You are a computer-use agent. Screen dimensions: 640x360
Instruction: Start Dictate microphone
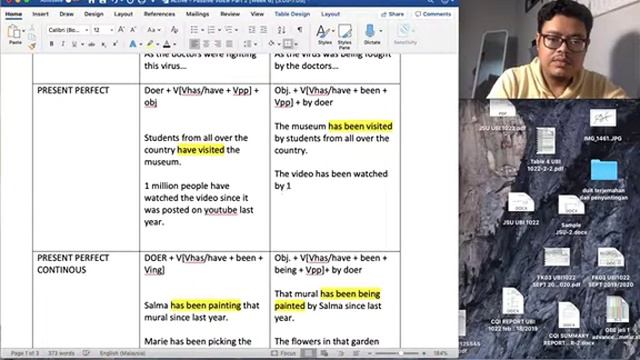click(372, 34)
